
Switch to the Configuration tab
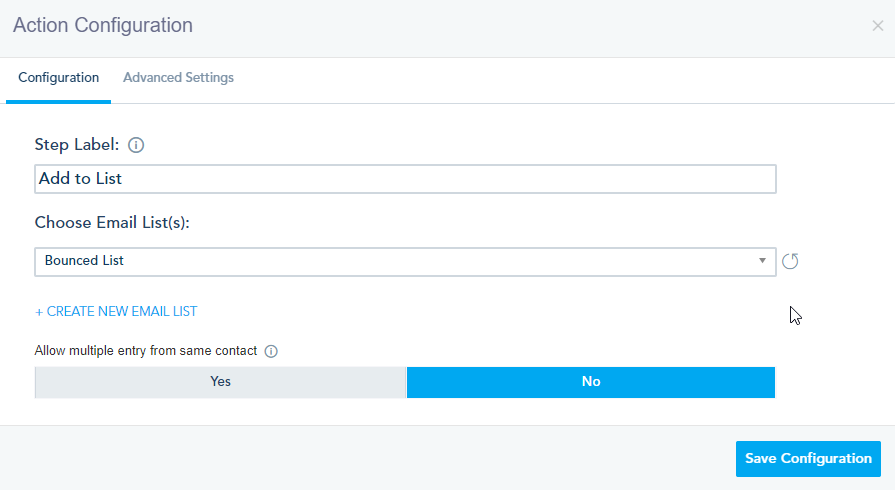(58, 78)
